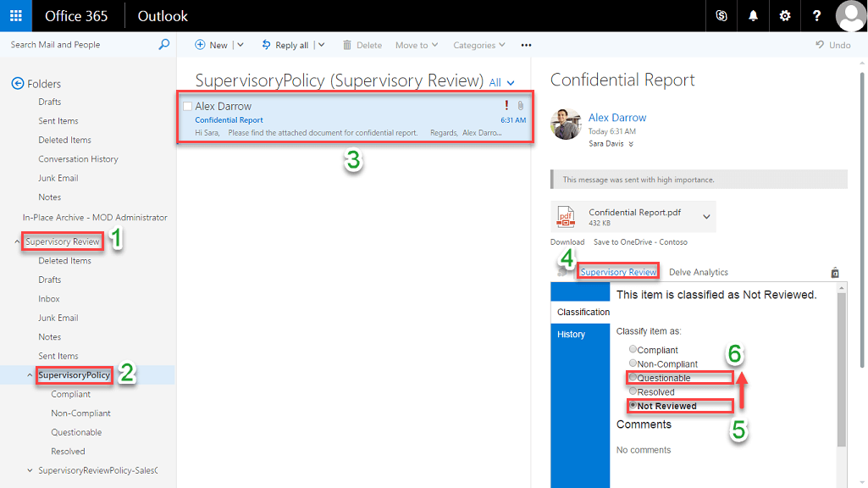Click the Folders back arrow icon
Image resolution: width=868 pixels, height=488 pixels.
17,83
